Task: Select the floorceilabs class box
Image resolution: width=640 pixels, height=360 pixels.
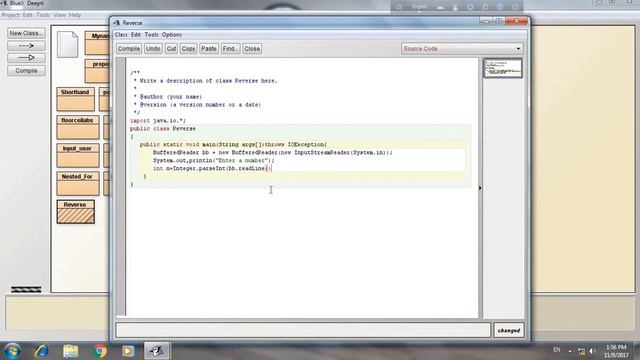Action: coord(78,127)
